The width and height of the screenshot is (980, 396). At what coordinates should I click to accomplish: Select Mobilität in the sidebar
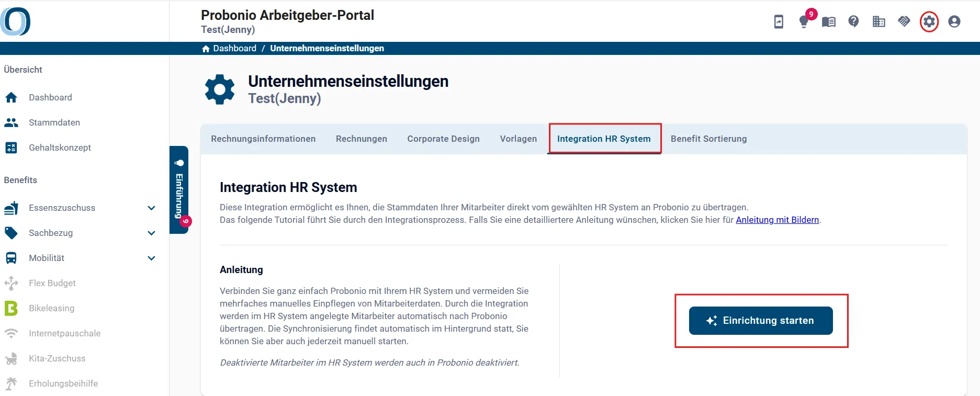[47, 258]
